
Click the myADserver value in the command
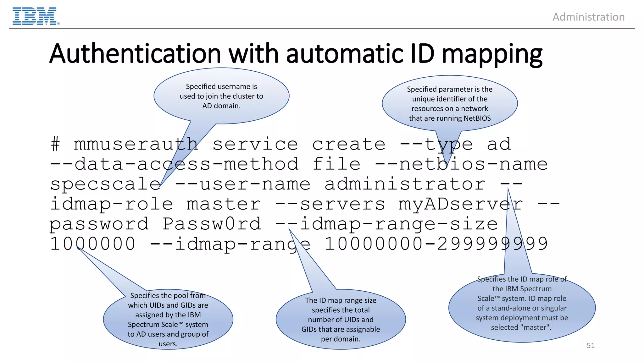461,204
